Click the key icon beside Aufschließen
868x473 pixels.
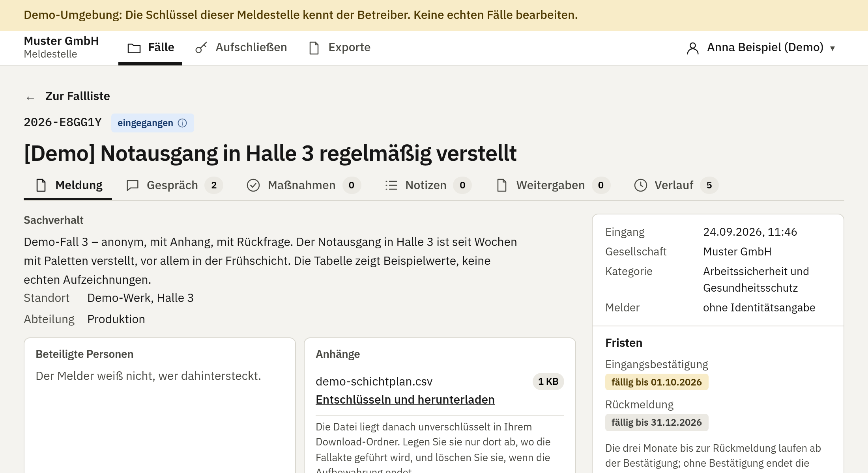201,48
